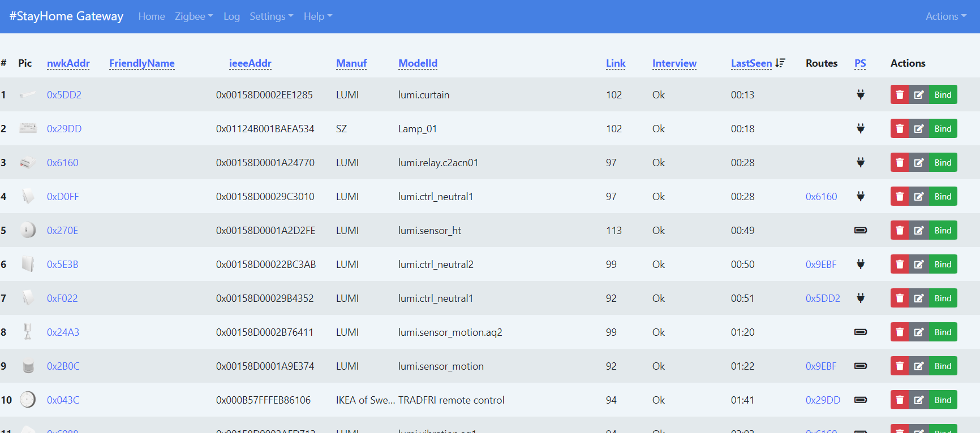Open device address 0x29DD in nwkAddr column
The image size is (980, 433).
(64, 128)
